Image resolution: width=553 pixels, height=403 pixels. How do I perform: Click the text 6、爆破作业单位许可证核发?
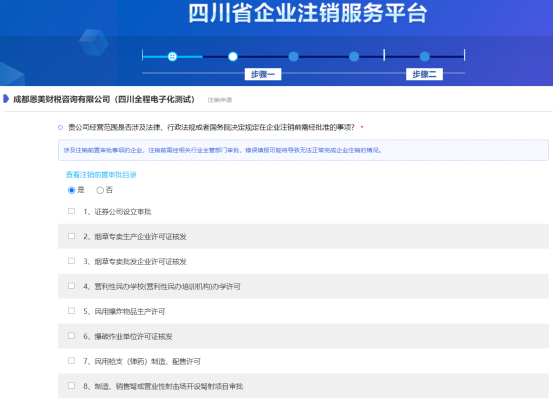(x=128, y=336)
